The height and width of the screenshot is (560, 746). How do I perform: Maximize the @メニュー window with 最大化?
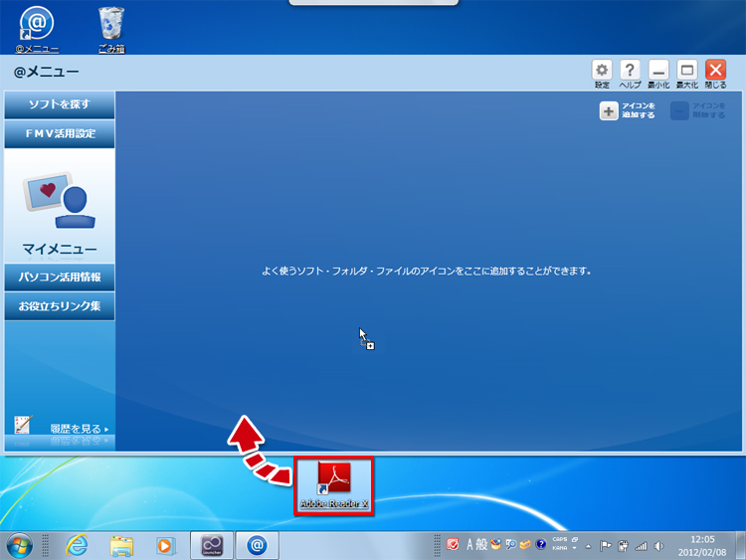coord(687,71)
